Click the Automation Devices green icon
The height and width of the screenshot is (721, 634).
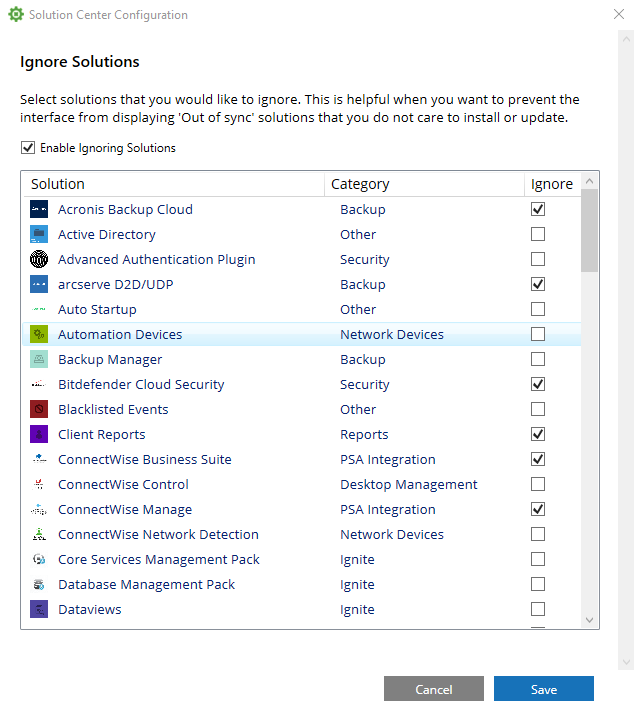[39, 335]
